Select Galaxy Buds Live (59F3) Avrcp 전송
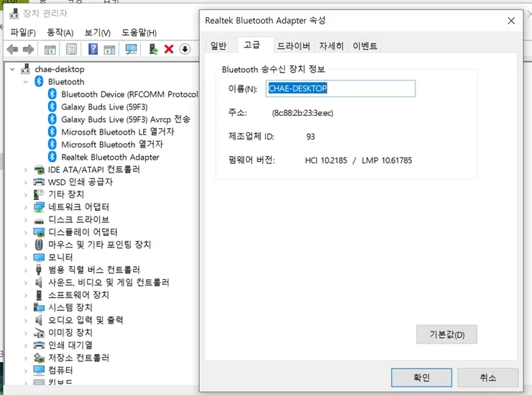Image resolution: width=532 pixels, height=395 pixels. coord(126,119)
